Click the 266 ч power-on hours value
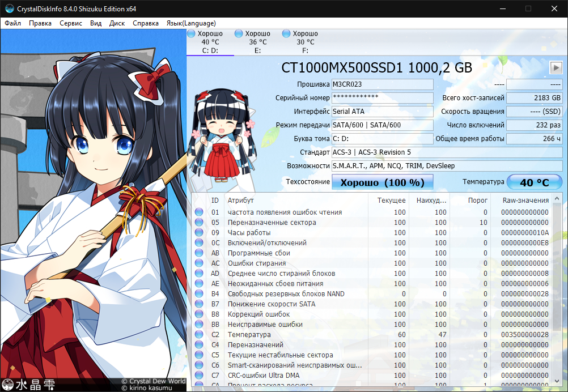The width and height of the screenshot is (568, 392). (535, 139)
